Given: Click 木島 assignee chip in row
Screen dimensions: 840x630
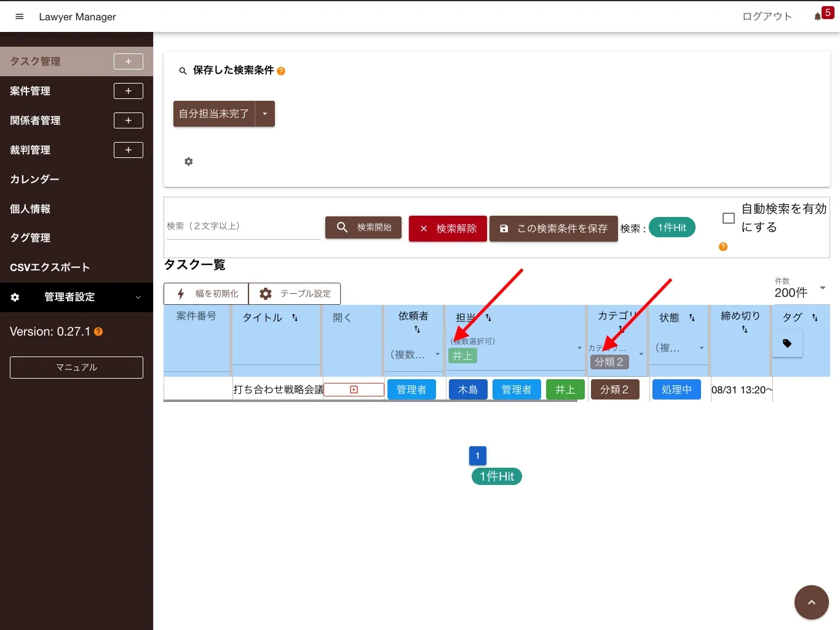Looking at the screenshot, I should [x=468, y=390].
